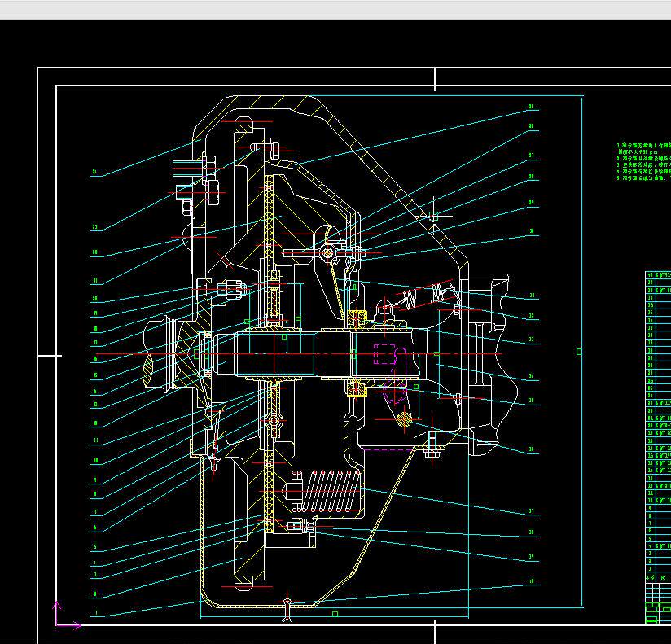Viewport: 671px width, 644px height.
Task: Click the topmost number cell of the parts list
Action: pos(650,275)
